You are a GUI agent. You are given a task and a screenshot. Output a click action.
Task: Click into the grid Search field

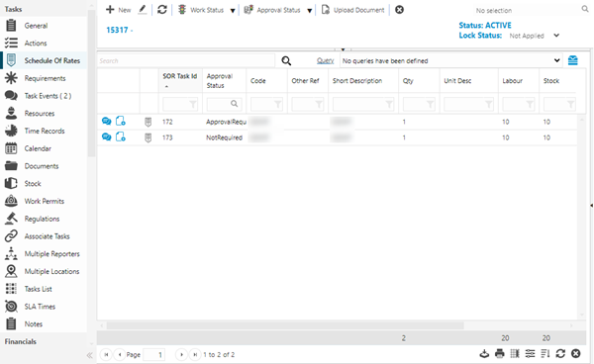186,61
